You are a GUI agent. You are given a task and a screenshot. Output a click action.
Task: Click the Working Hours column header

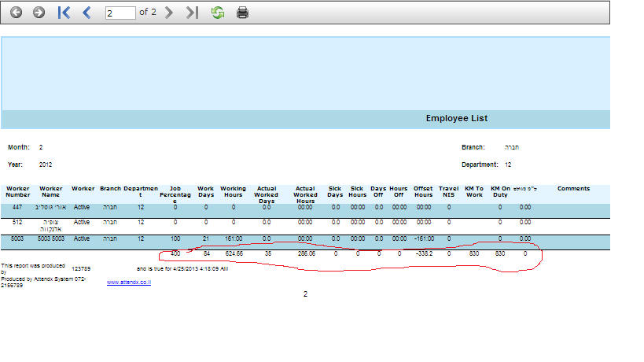[x=233, y=192]
